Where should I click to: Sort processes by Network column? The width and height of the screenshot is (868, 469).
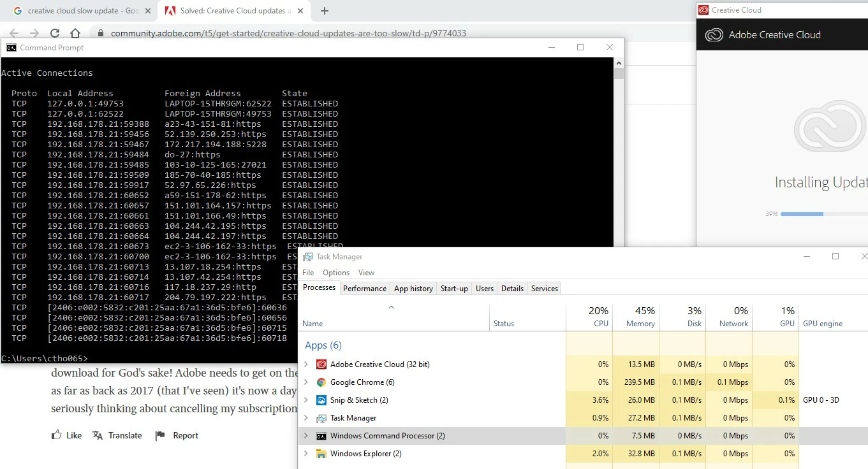(x=729, y=317)
